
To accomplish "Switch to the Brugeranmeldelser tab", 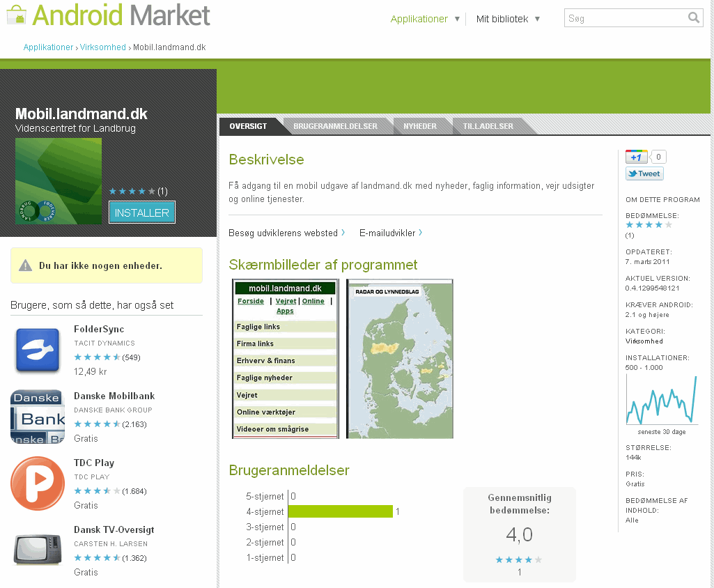I will (x=335, y=126).
